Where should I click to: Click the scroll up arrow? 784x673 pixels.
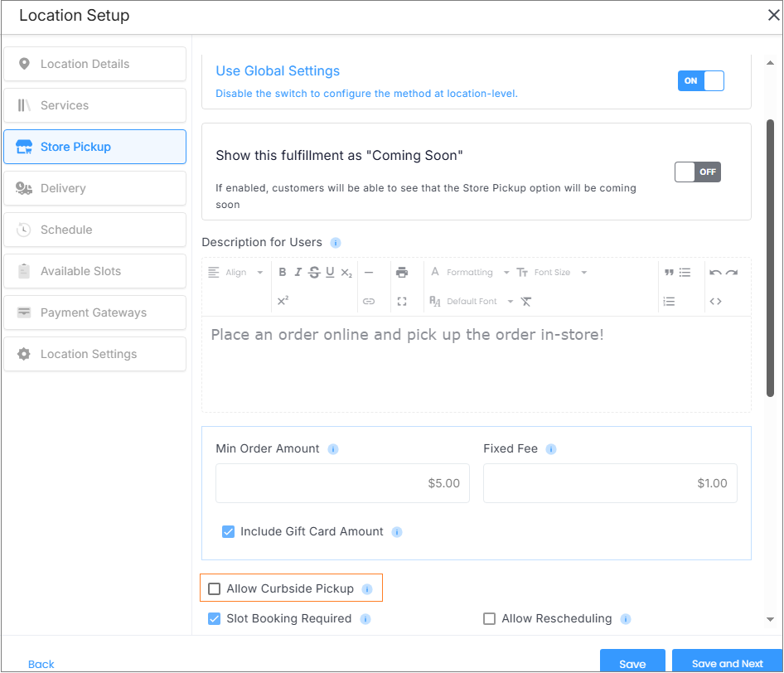770,63
